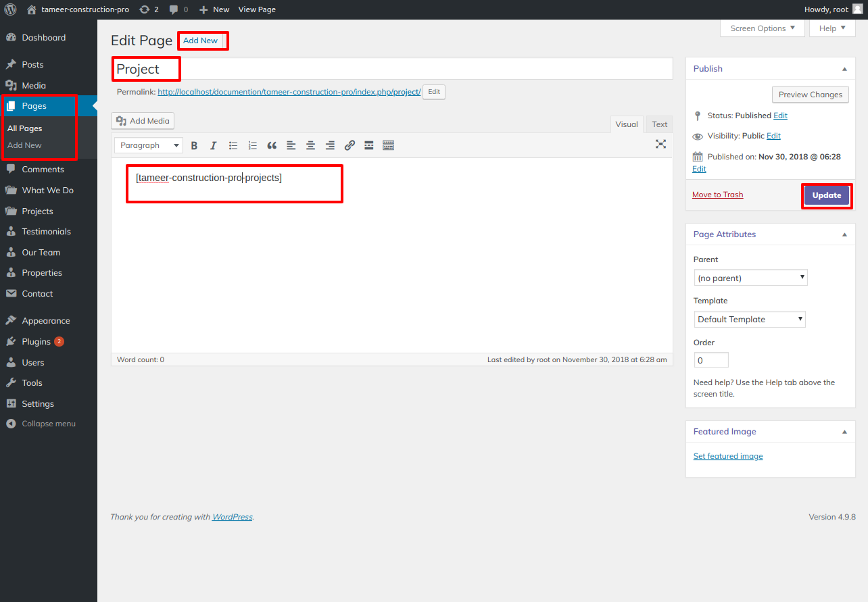Click the WordPress logo icon in admin bar
Screen dimensions: 868x602
click(x=11, y=9)
